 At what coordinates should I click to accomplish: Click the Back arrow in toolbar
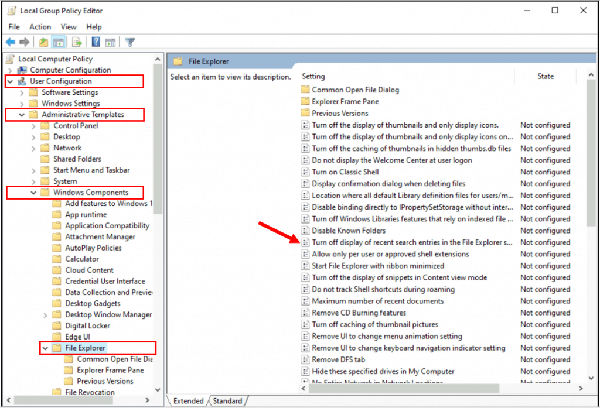coord(11,42)
